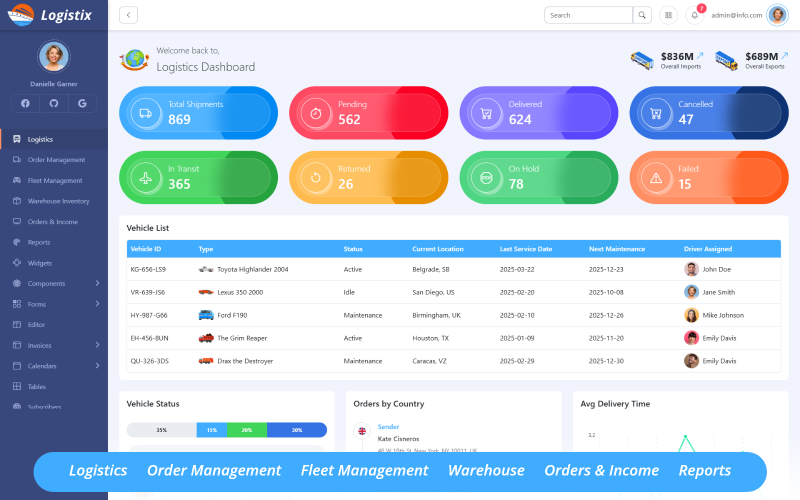Click the arrow link beside $836M Overall Imports

pos(700,55)
